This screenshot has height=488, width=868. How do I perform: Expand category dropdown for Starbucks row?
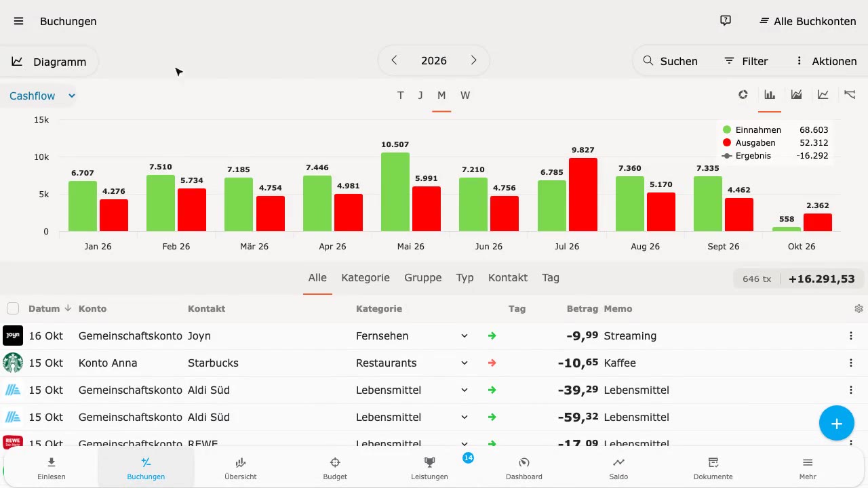[x=465, y=363]
